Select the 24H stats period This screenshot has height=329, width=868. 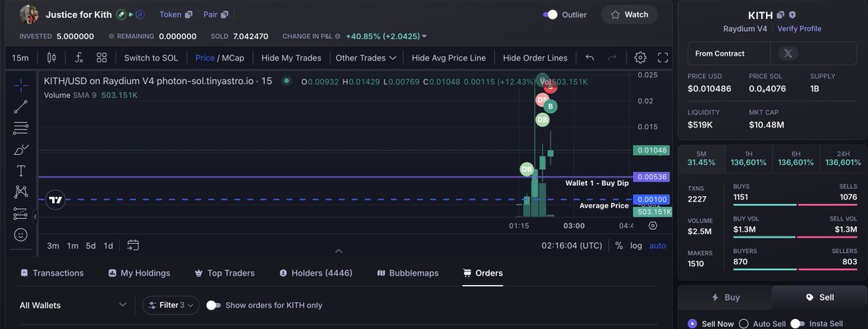coord(843,158)
